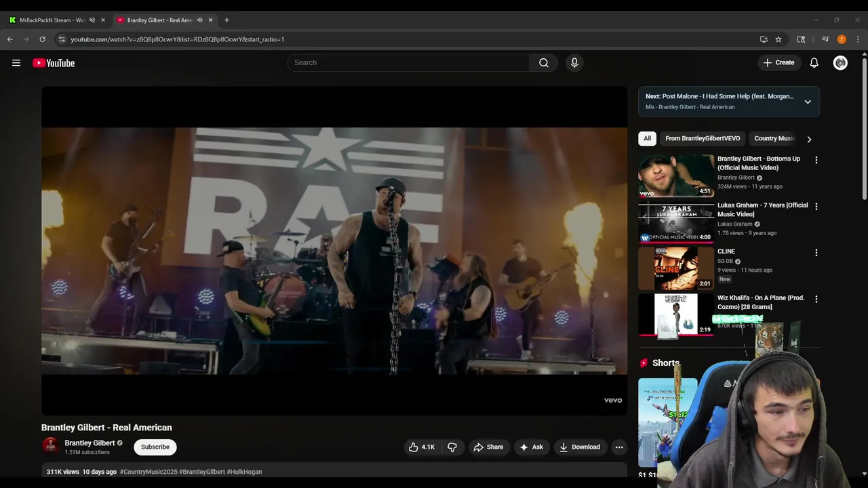
Task: Open the browser media control icon
Action: [825, 39]
